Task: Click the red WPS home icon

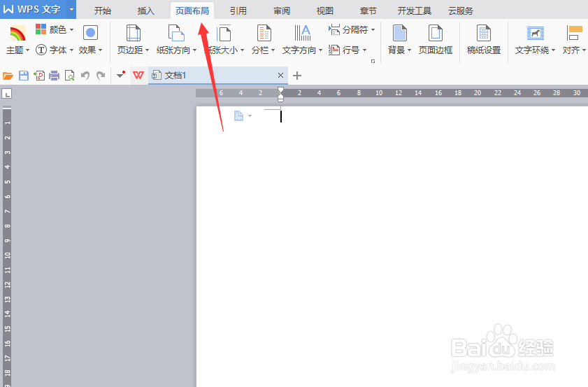Action: 138,76
